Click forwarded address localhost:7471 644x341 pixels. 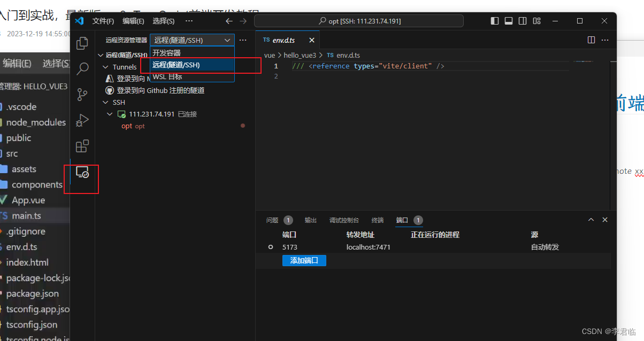tap(369, 247)
